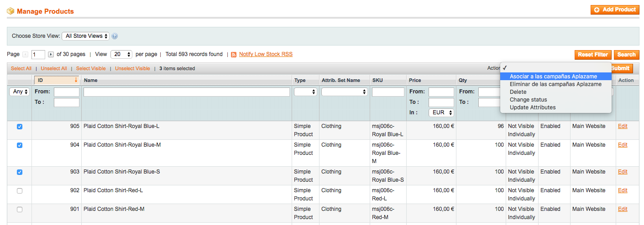Choose Delete from actions menu
This screenshot has width=644, height=225.
(555, 92)
